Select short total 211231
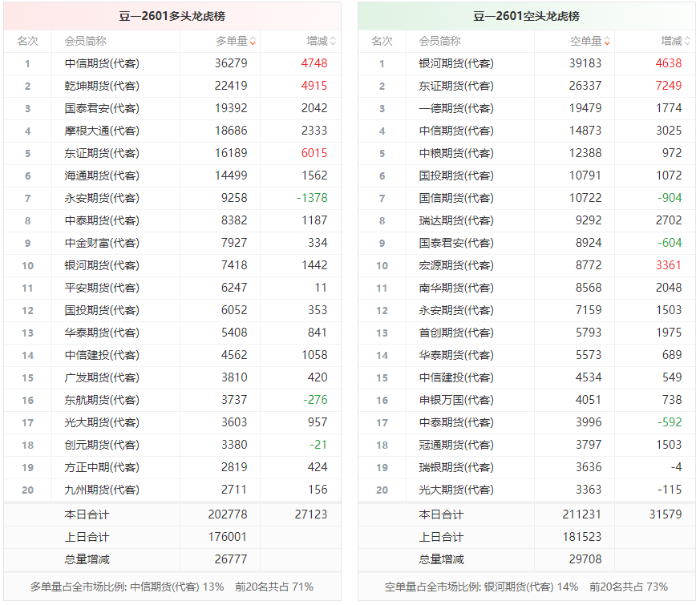Viewport: 700px width, 605px height. (x=582, y=514)
